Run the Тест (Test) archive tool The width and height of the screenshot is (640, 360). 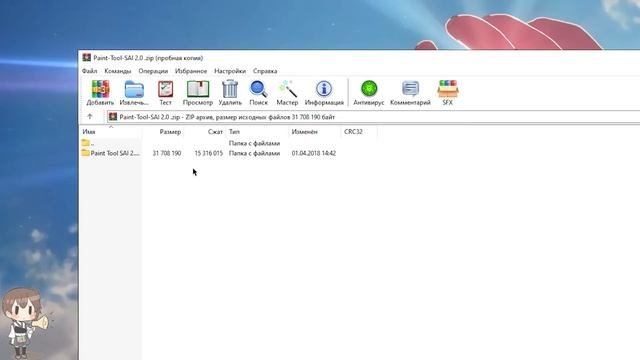coord(165,93)
